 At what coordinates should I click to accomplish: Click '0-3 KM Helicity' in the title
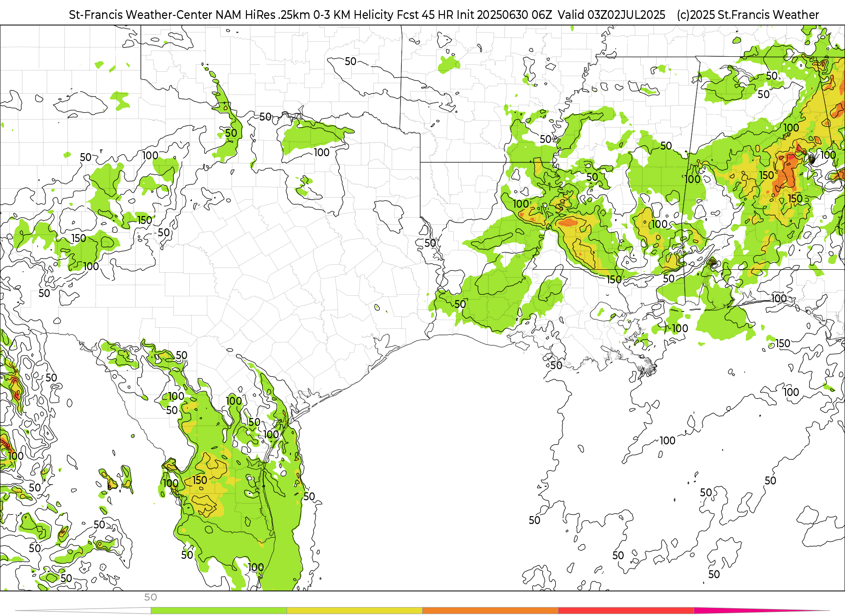tap(353, 15)
